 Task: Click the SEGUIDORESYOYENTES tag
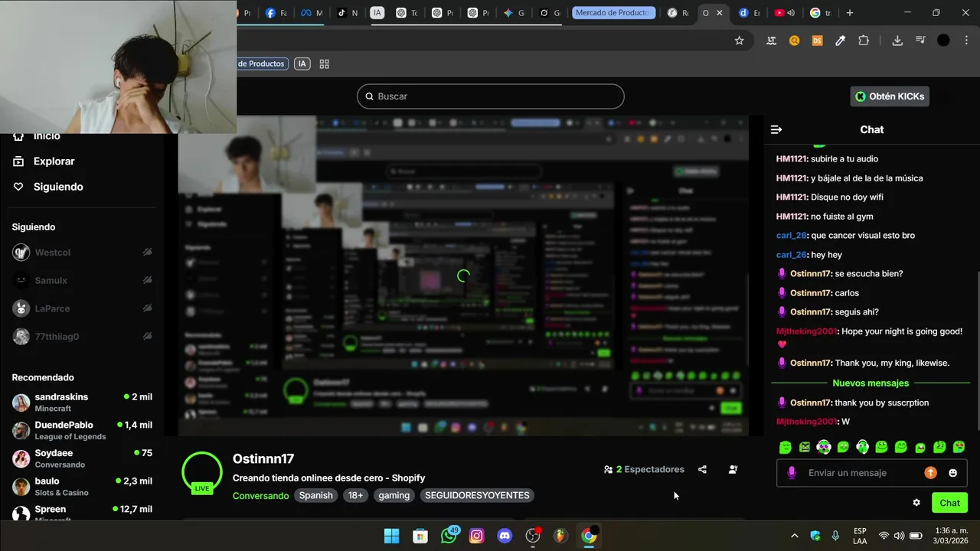(x=477, y=496)
